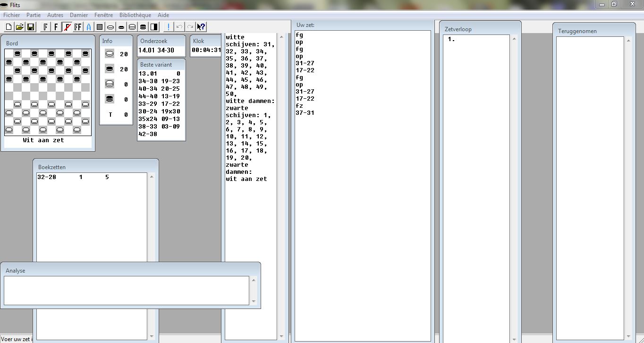Click the double FF toolbar icon
This screenshot has width=644, height=343.
tap(78, 27)
